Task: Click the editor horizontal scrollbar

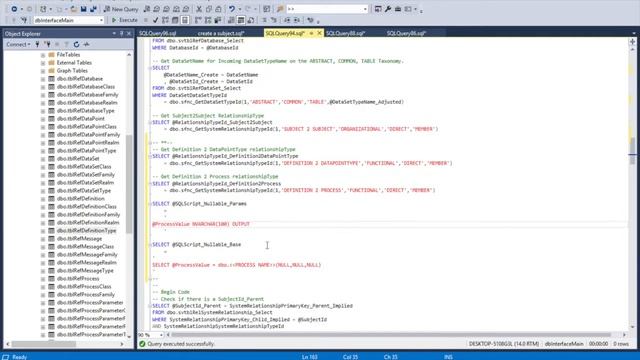Action: click(x=391, y=335)
